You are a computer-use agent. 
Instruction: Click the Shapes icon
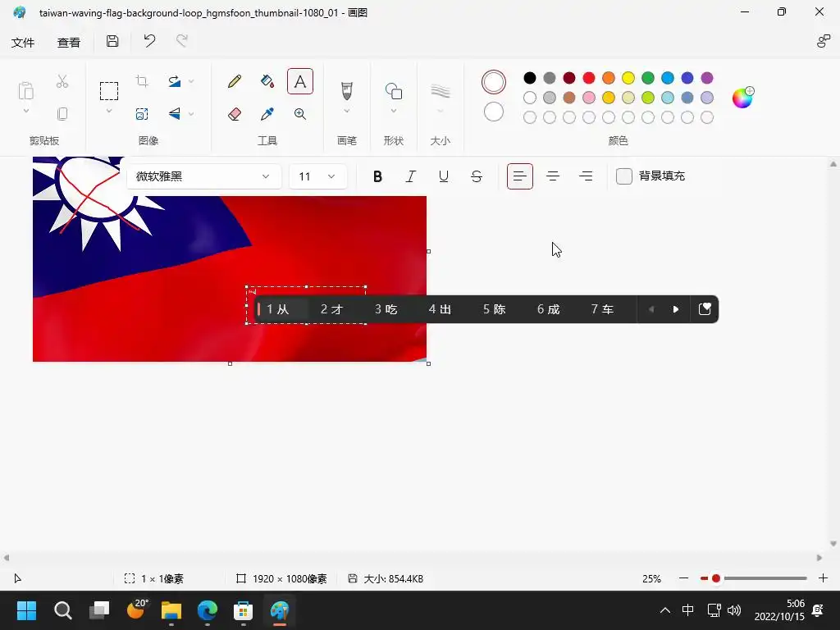tap(394, 91)
